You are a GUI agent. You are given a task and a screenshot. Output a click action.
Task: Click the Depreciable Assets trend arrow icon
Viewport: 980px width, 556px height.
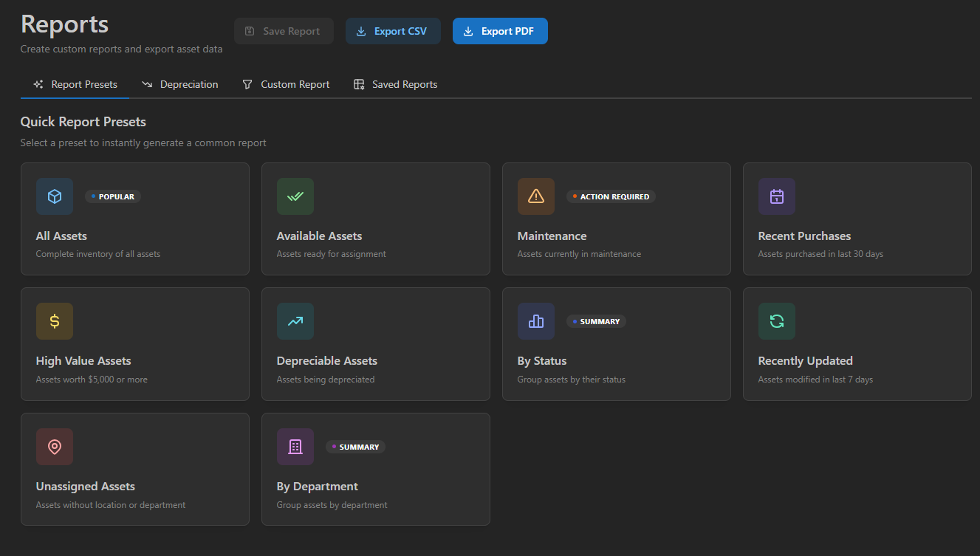coord(295,321)
